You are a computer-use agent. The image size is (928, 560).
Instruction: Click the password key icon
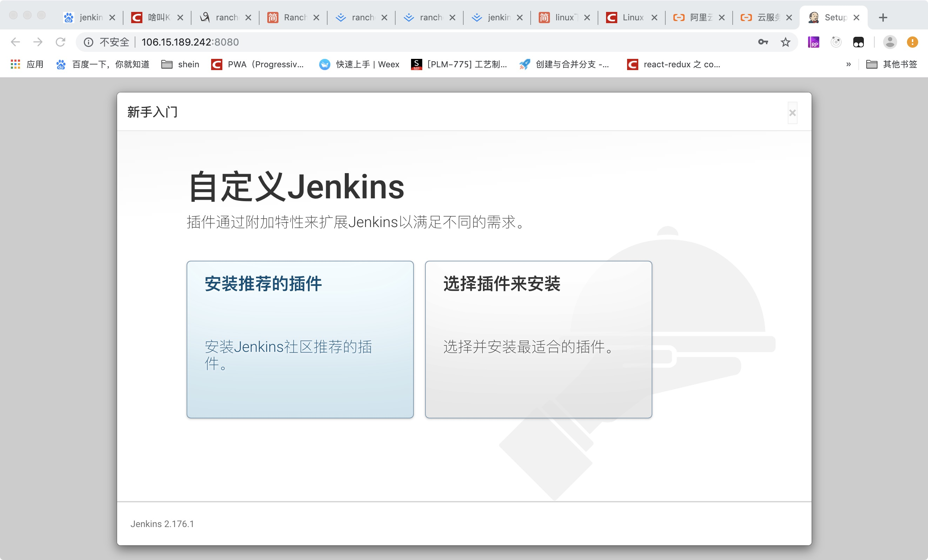(x=763, y=42)
